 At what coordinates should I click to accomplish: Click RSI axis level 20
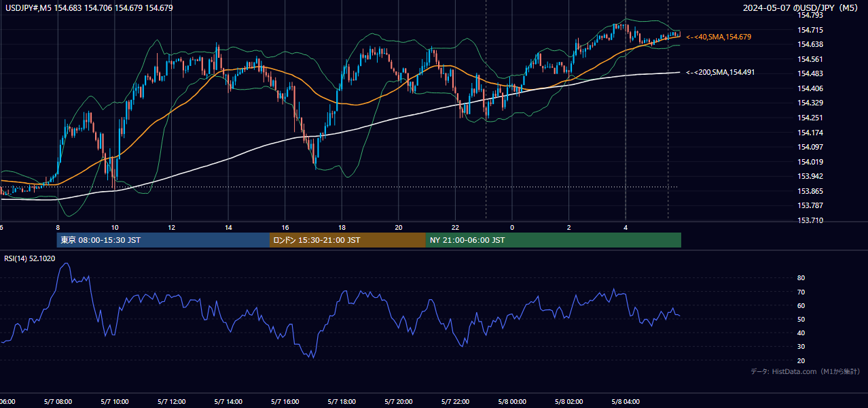[801, 361]
